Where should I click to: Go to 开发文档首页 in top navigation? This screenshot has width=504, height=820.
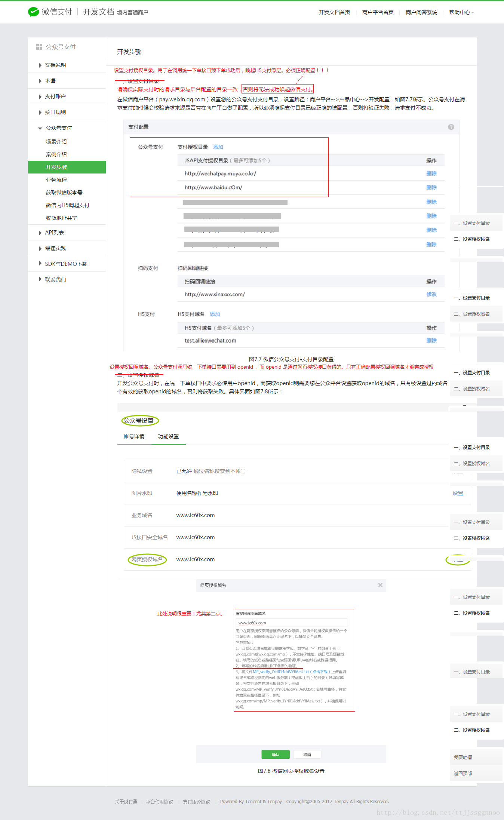pos(334,12)
